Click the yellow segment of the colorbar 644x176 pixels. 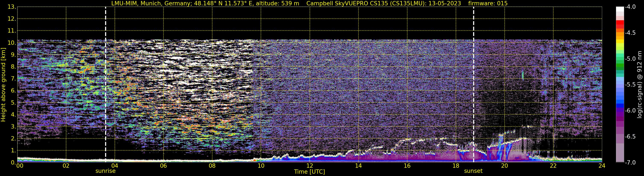620,41
